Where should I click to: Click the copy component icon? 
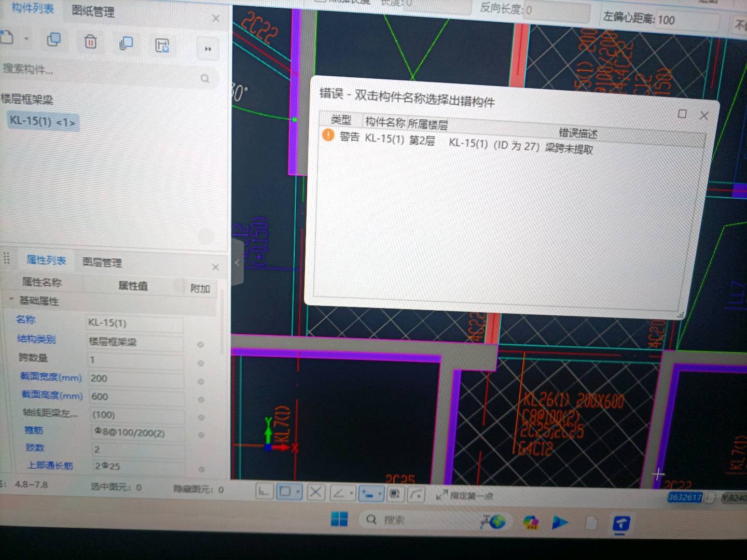53,39
